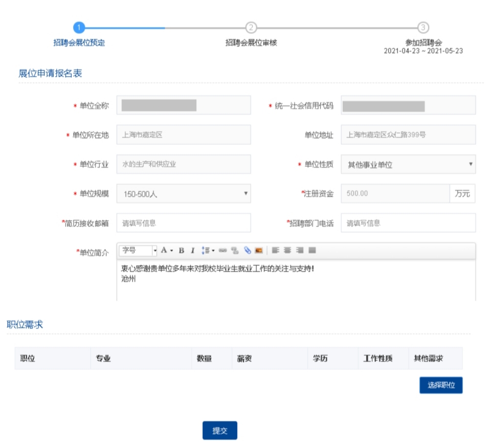The width and height of the screenshot is (493, 448).
Task: Open the line spacing dropdown
Action: click(x=208, y=251)
